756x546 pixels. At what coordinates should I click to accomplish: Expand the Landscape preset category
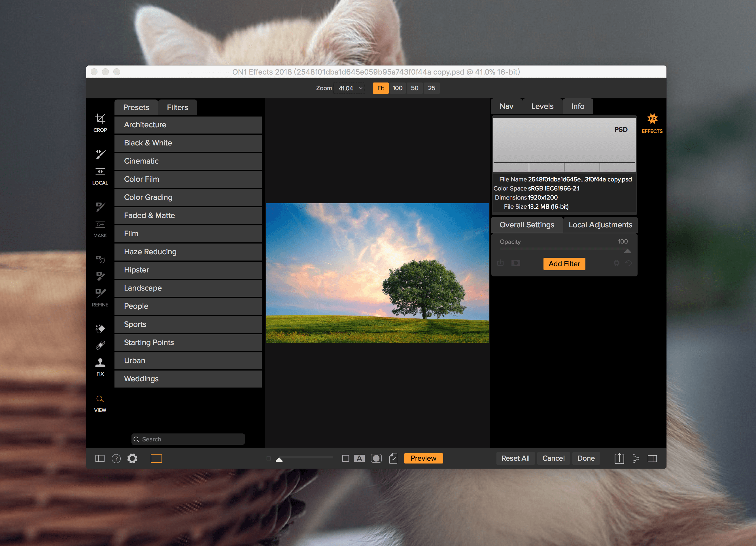(188, 288)
